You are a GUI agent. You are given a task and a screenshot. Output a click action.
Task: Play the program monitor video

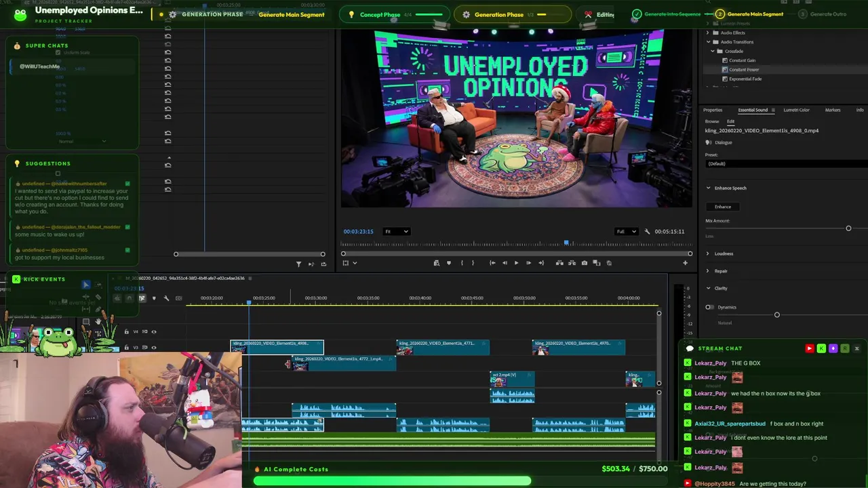coord(516,263)
